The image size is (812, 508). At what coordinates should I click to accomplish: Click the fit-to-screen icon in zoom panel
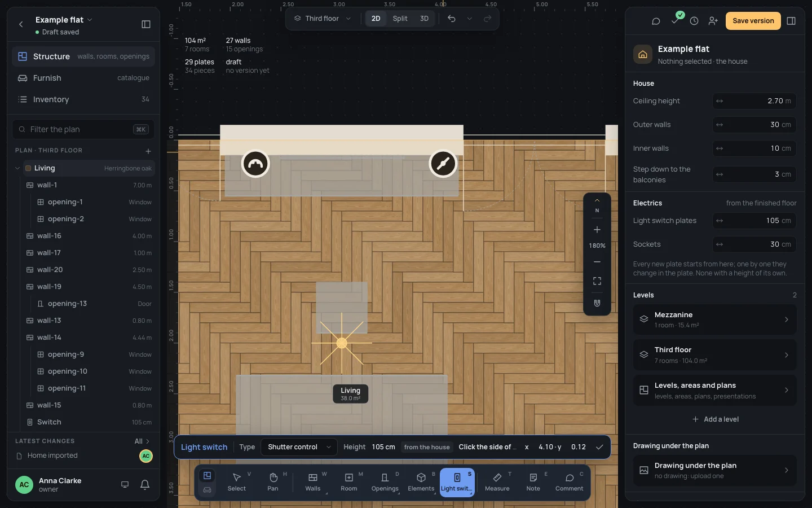click(x=597, y=281)
